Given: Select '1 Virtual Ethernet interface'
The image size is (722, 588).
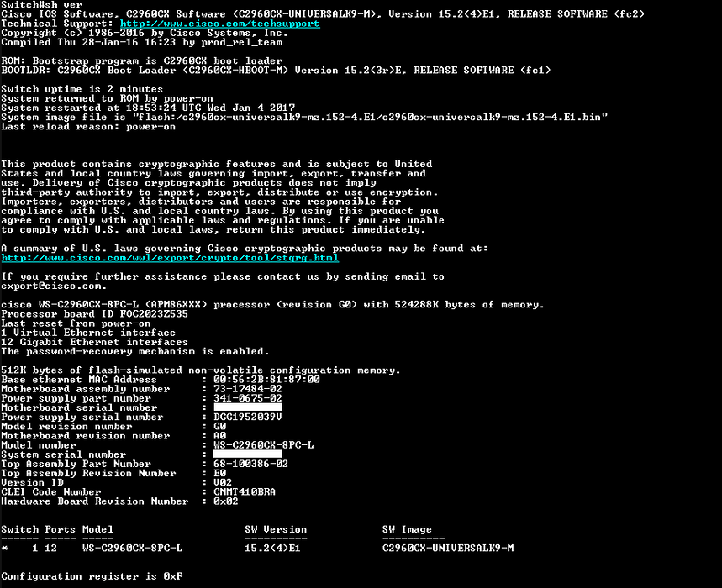Looking at the screenshot, I should (x=88, y=333).
